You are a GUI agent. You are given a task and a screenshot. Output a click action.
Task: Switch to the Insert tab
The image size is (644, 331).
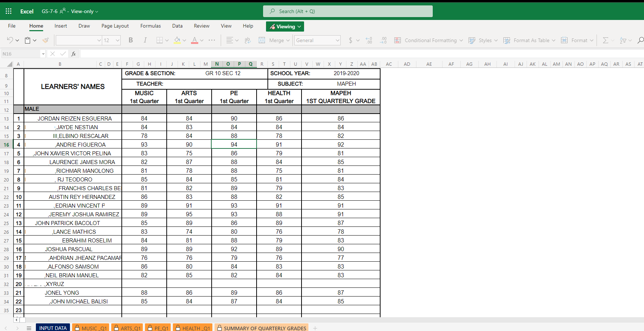click(x=61, y=26)
